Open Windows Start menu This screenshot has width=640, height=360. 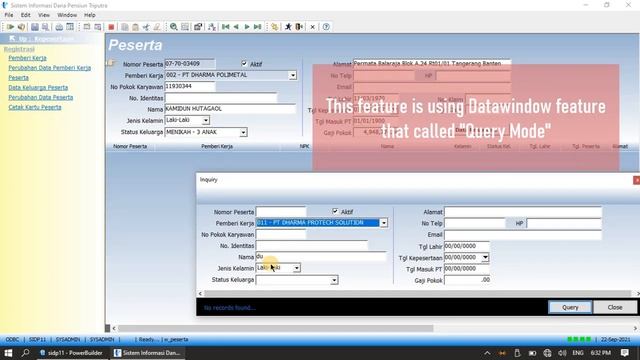click(8, 353)
